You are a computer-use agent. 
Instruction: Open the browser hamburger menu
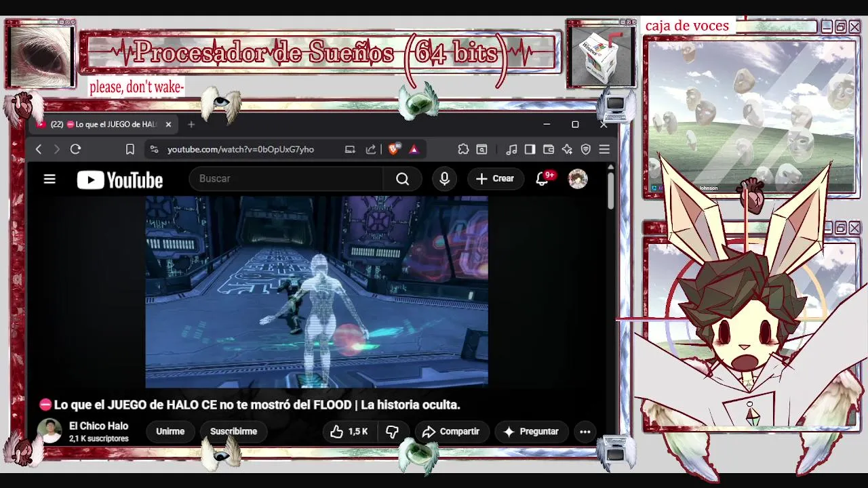click(x=604, y=149)
